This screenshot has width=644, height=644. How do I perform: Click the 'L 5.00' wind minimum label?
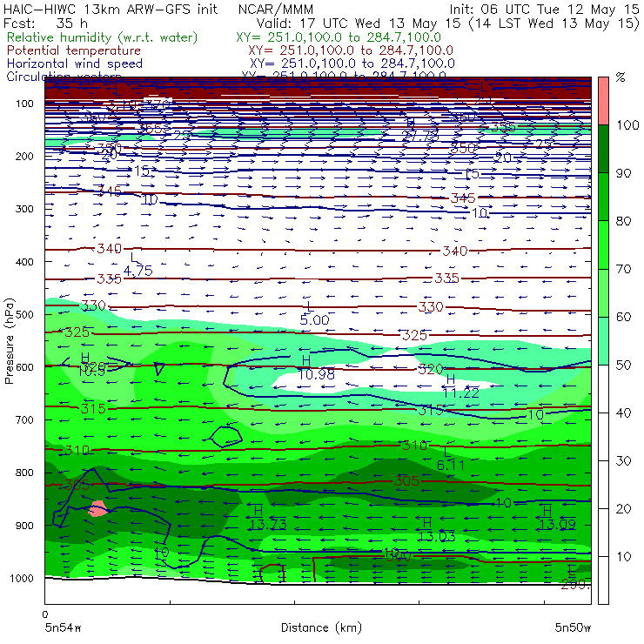tap(314, 313)
